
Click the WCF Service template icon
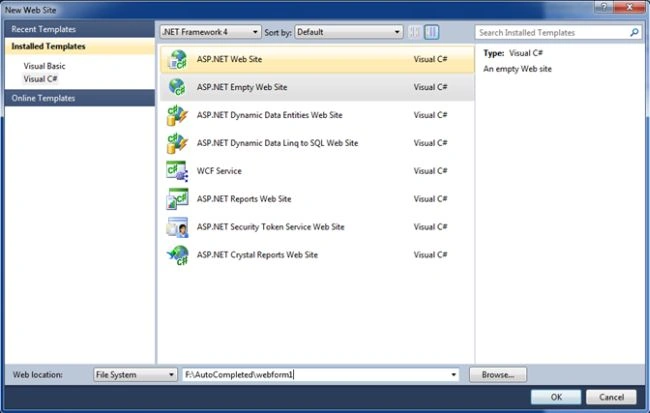coord(177,171)
